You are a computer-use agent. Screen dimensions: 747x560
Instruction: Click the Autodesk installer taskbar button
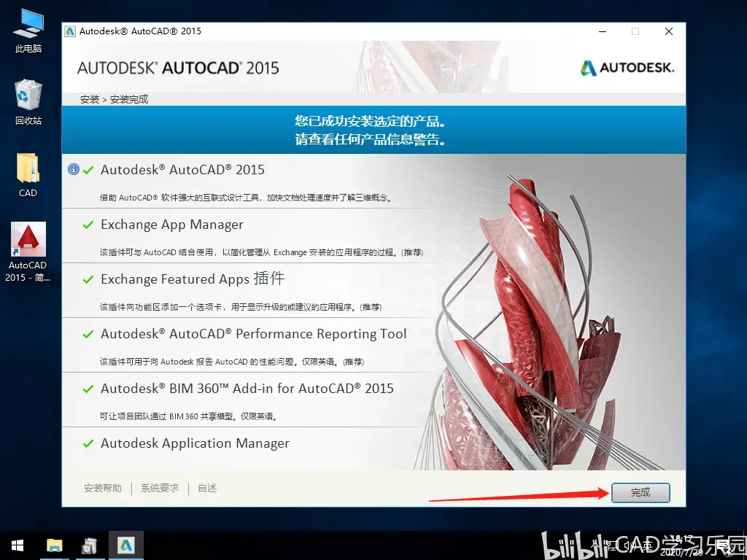coord(125,545)
